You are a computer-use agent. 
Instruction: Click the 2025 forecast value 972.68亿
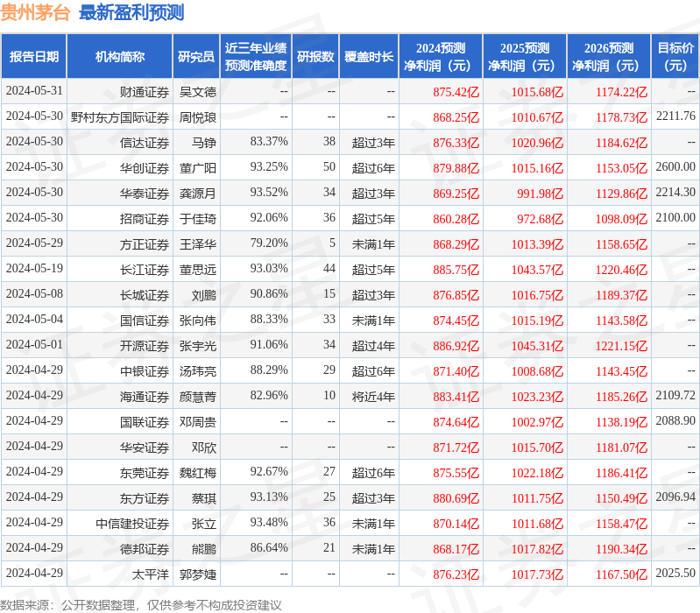coord(541,219)
